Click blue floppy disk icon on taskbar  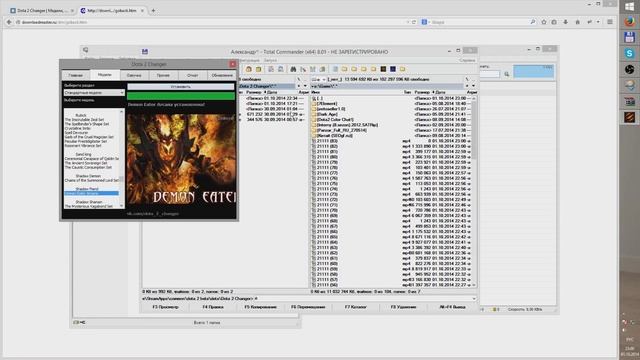(x=629, y=38)
